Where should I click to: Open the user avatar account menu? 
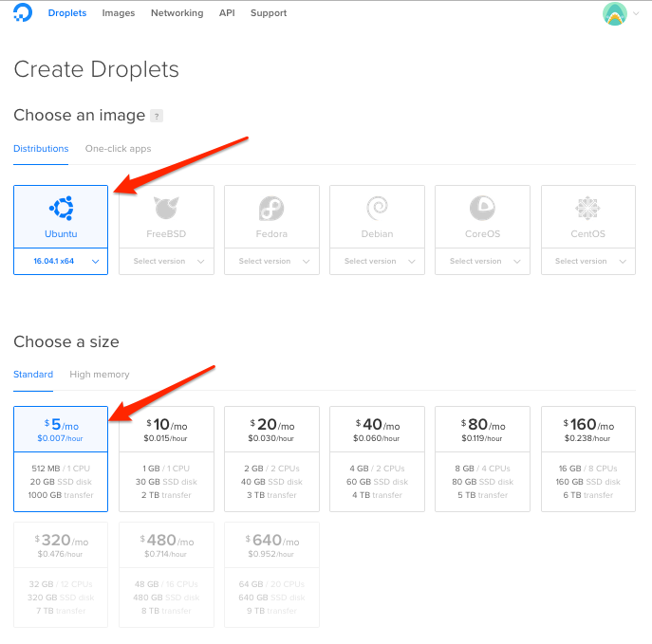[615, 13]
